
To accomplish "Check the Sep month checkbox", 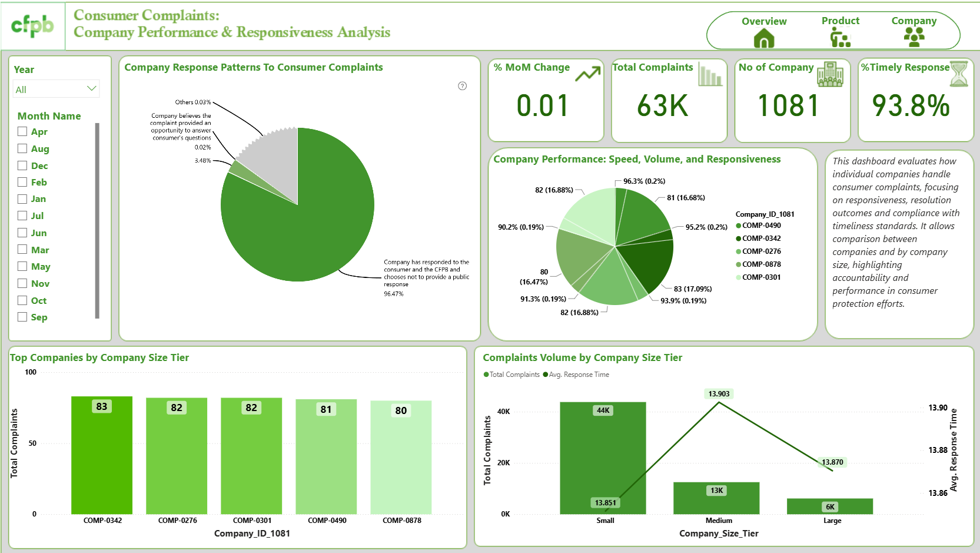I will pyautogui.click(x=22, y=317).
